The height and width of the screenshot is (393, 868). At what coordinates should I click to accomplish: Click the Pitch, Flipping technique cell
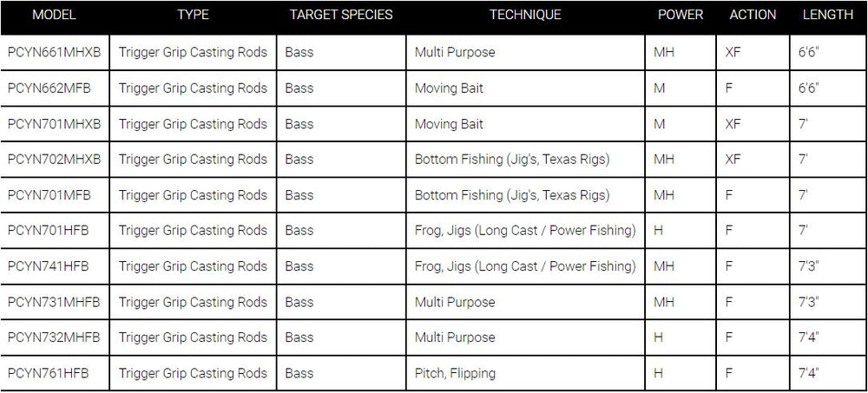click(x=455, y=373)
